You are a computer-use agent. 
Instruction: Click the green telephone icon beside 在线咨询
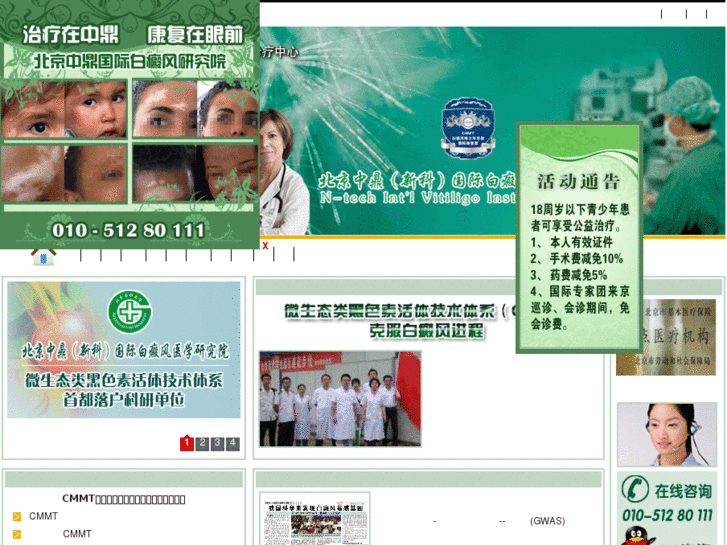click(x=635, y=488)
